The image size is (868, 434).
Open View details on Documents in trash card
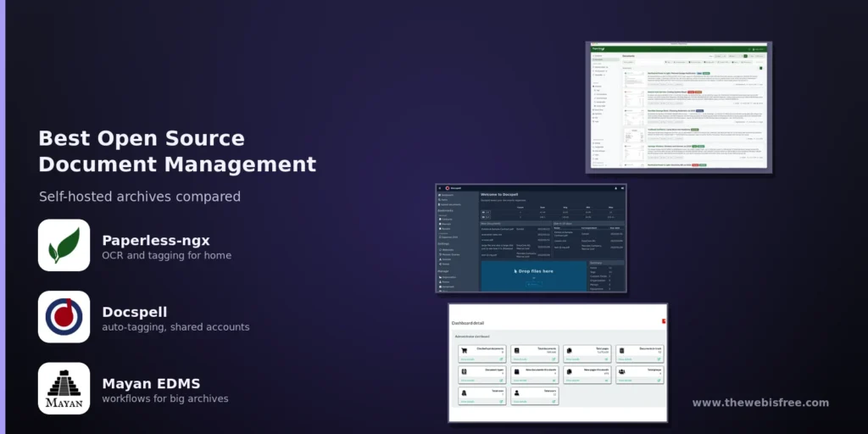point(626,359)
